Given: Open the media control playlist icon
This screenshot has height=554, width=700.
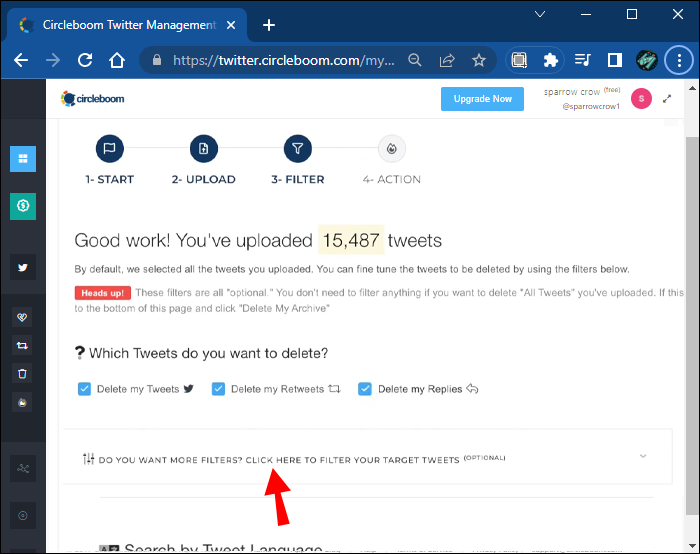Looking at the screenshot, I should tap(583, 60).
